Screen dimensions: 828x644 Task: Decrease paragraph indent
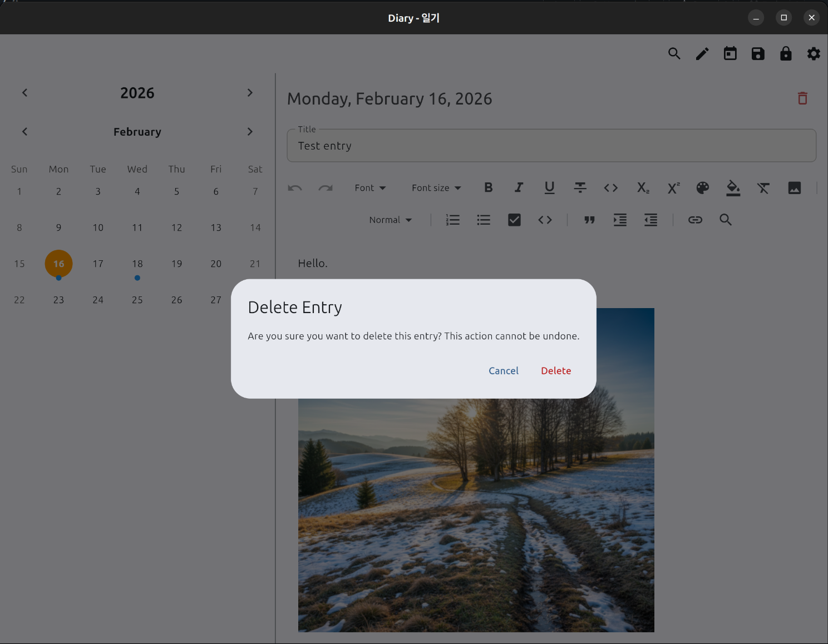point(650,220)
